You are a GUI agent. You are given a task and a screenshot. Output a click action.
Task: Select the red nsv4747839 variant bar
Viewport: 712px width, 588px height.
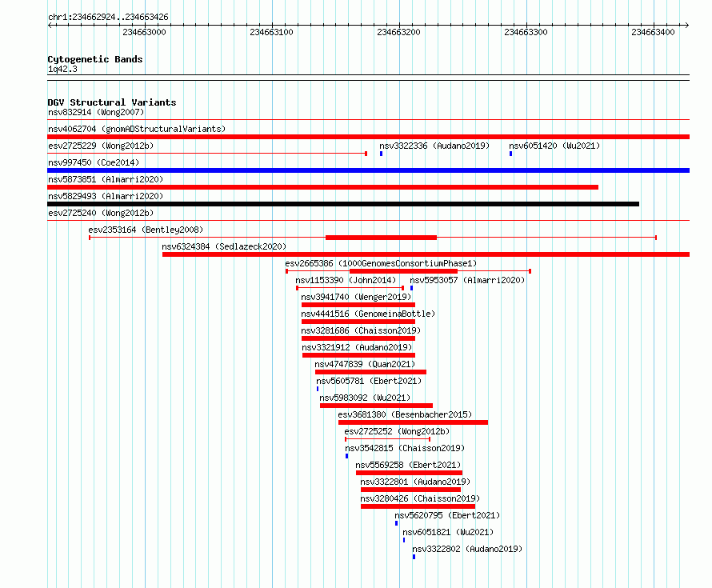[370, 372]
